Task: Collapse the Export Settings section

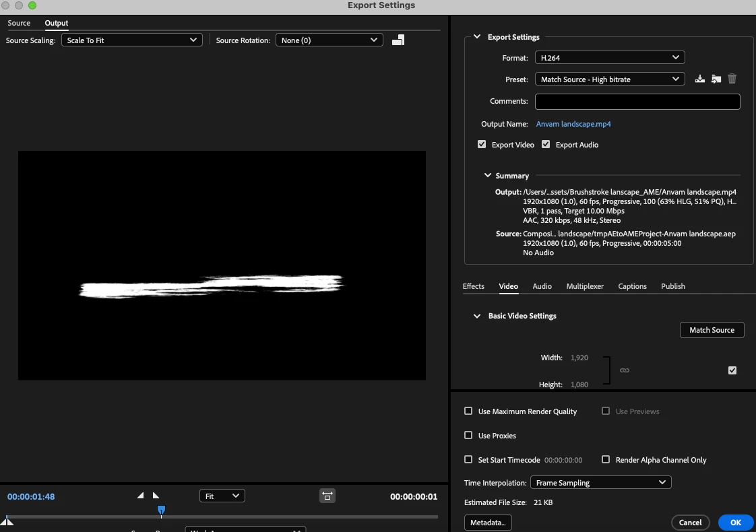Action: pyautogui.click(x=477, y=36)
